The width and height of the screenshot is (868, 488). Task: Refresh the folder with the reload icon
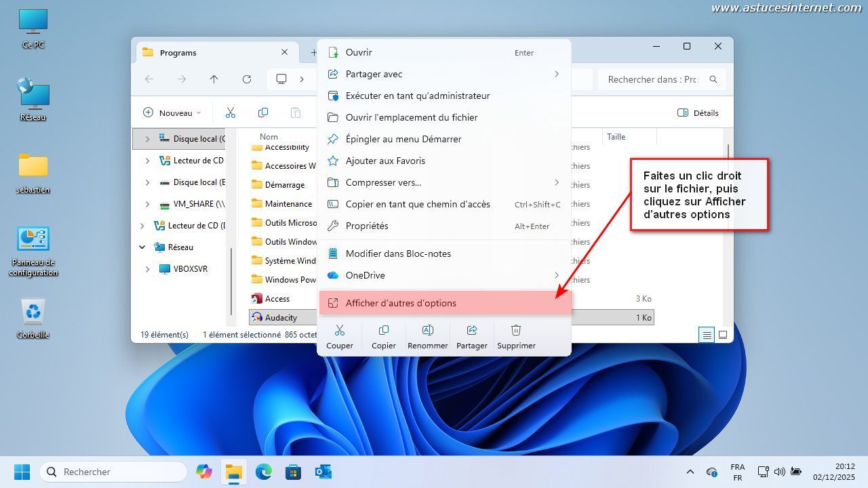[247, 79]
